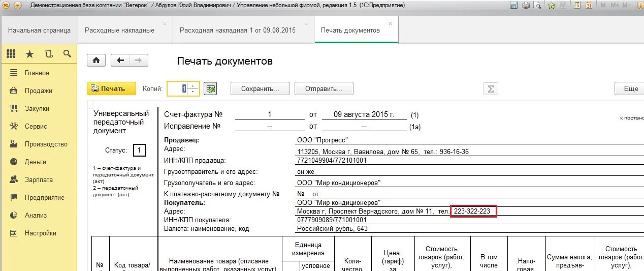Open Закупки section

39,108
